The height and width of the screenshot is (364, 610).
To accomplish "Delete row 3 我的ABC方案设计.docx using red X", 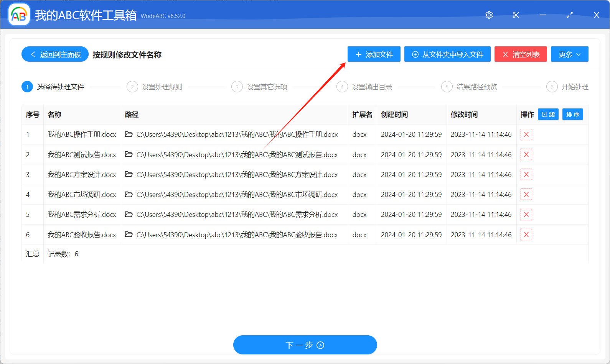I will pos(526,175).
